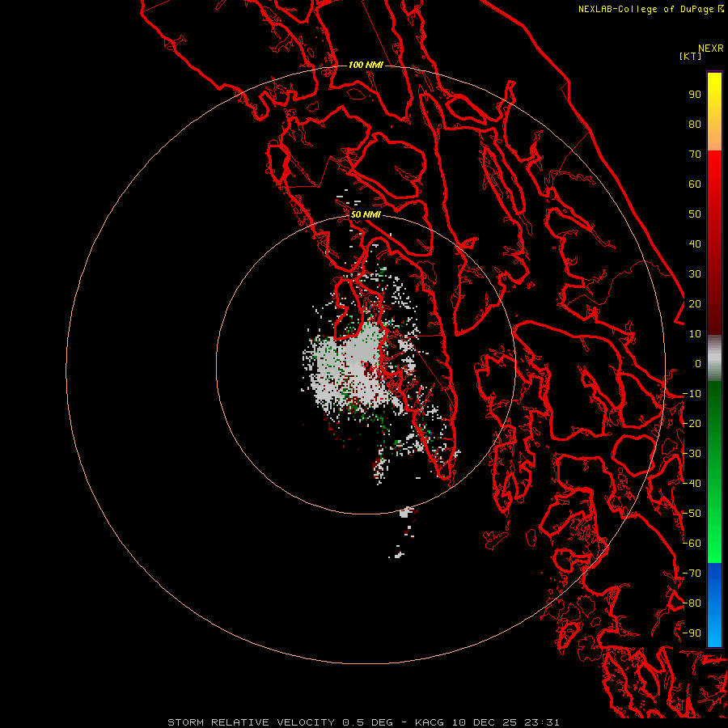Viewport: 728px width, 728px height.
Task: Click the 0 value on the velocity scale
Action: (x=698, y=364)
